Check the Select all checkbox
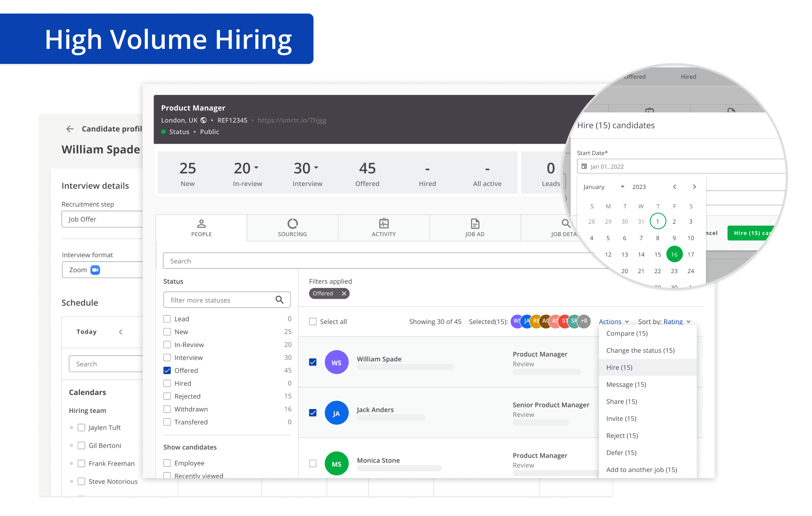This screenshot has width=812, height=516. tap(313, 322)
